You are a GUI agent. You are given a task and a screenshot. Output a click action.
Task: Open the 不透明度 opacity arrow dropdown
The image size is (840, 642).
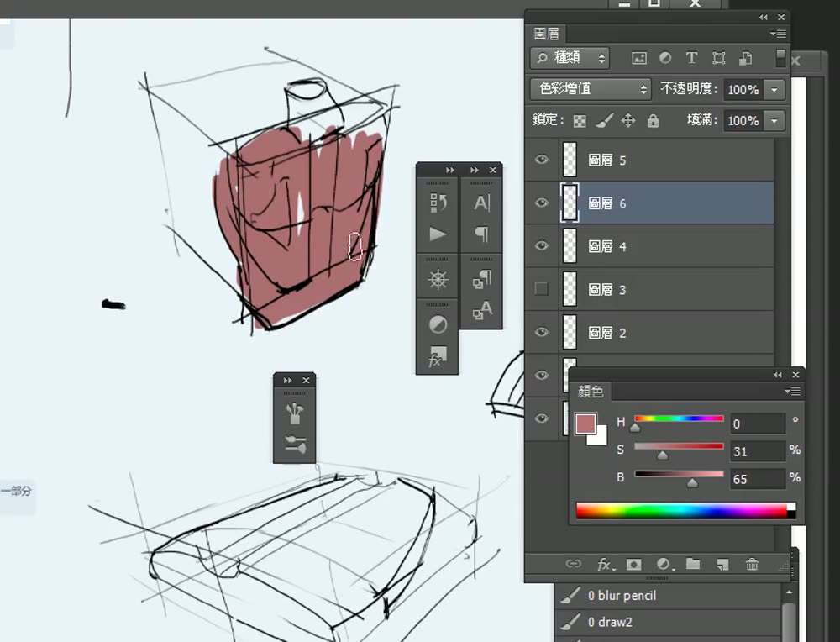click(x=774, y=90)
